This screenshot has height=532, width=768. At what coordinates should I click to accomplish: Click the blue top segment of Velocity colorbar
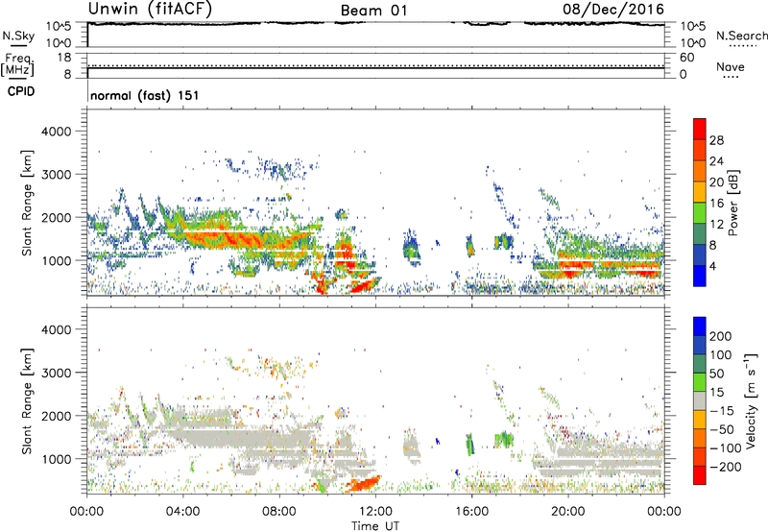(x=700, y=326)
